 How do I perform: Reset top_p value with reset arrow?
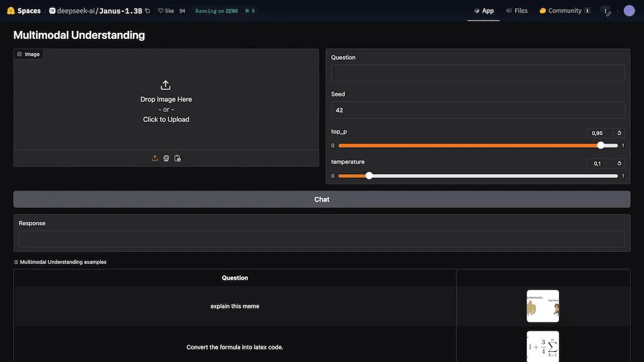coord(619,133)
